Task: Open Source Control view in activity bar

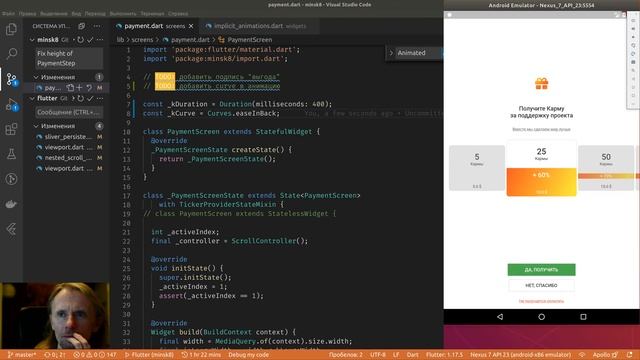Action: click(11, 79)
